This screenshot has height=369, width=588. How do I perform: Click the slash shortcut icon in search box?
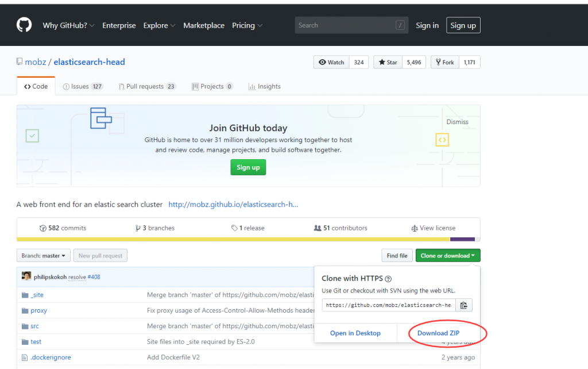tap(400, 25)
